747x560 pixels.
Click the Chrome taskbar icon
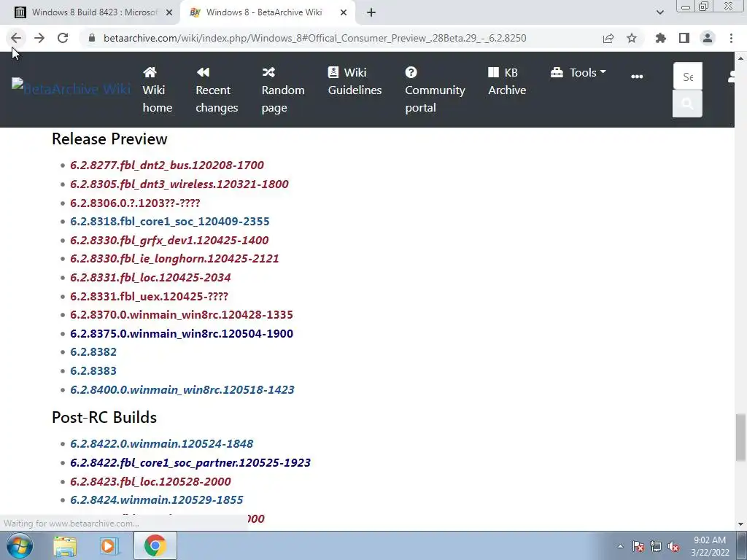coord(155,545)
